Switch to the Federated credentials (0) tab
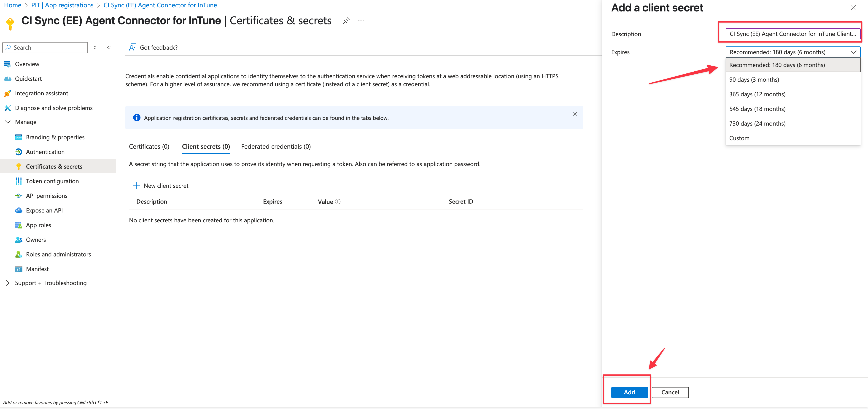This screenshot has width=868, height=409. pos(276,147)
